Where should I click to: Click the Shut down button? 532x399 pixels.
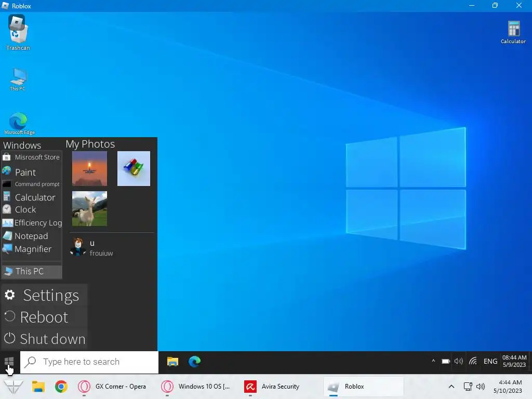point(44,339)
